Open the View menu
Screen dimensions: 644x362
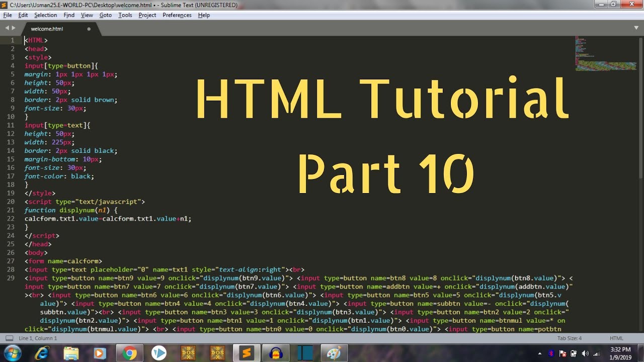[87, 15]
